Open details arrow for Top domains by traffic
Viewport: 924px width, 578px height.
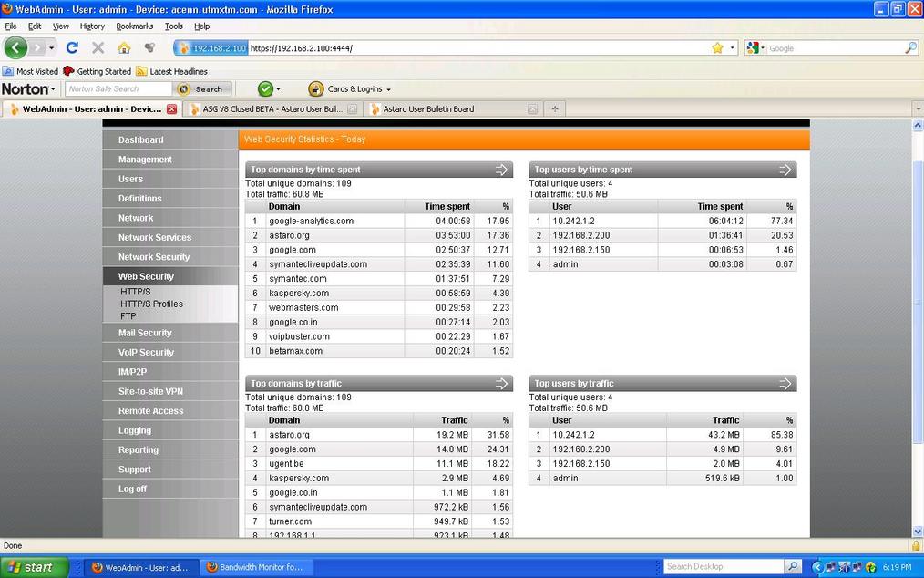[501, 384]
